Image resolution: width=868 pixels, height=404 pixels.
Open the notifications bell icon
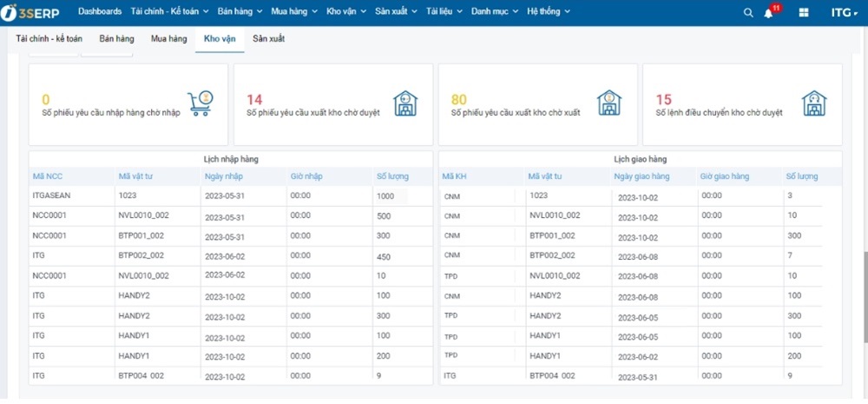point(768,12)
